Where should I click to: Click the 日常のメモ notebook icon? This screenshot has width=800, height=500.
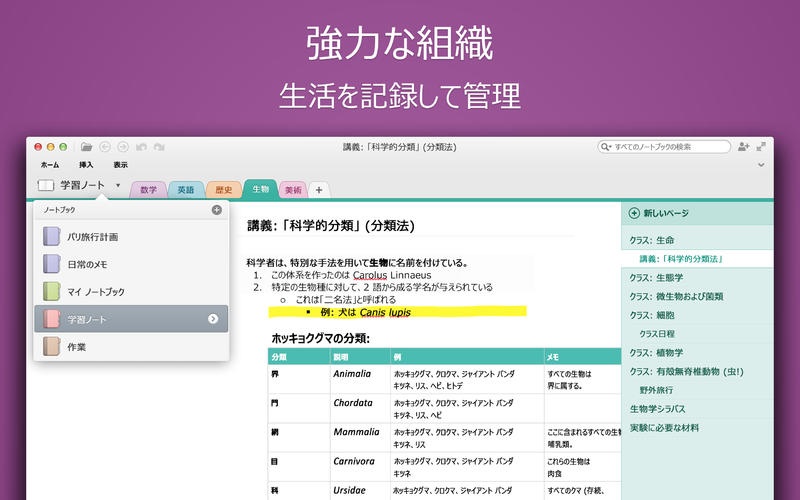point(52,264)
